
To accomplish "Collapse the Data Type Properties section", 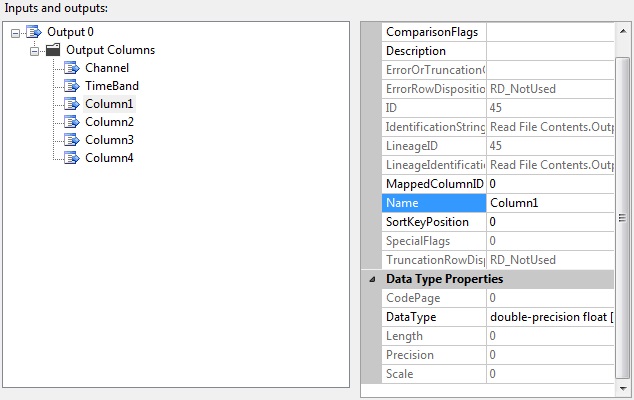I will (x=372, y=279).
